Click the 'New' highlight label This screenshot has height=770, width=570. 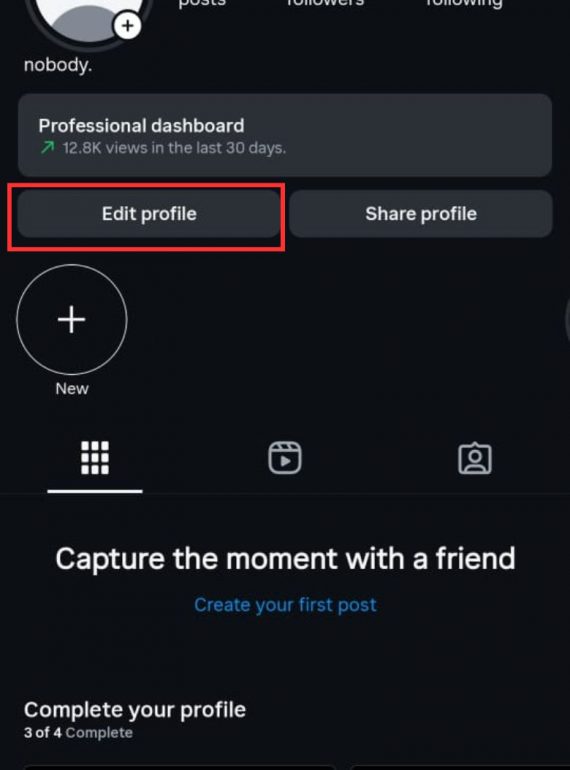[x=72, y=388]
